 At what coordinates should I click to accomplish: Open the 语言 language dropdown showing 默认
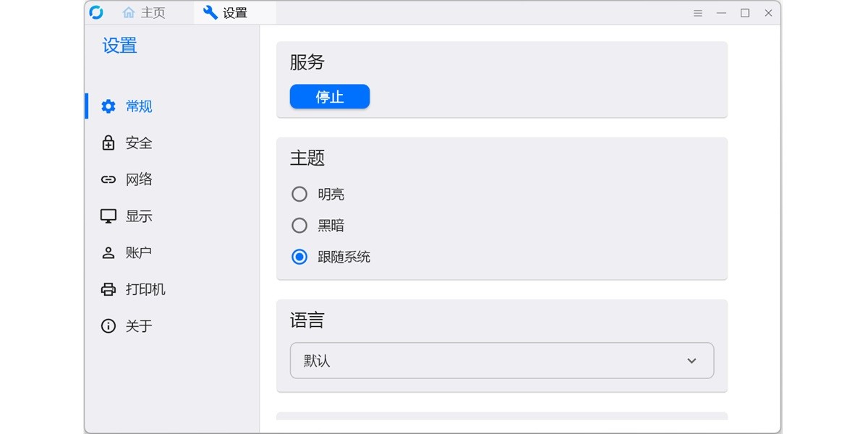click(502, 360)
